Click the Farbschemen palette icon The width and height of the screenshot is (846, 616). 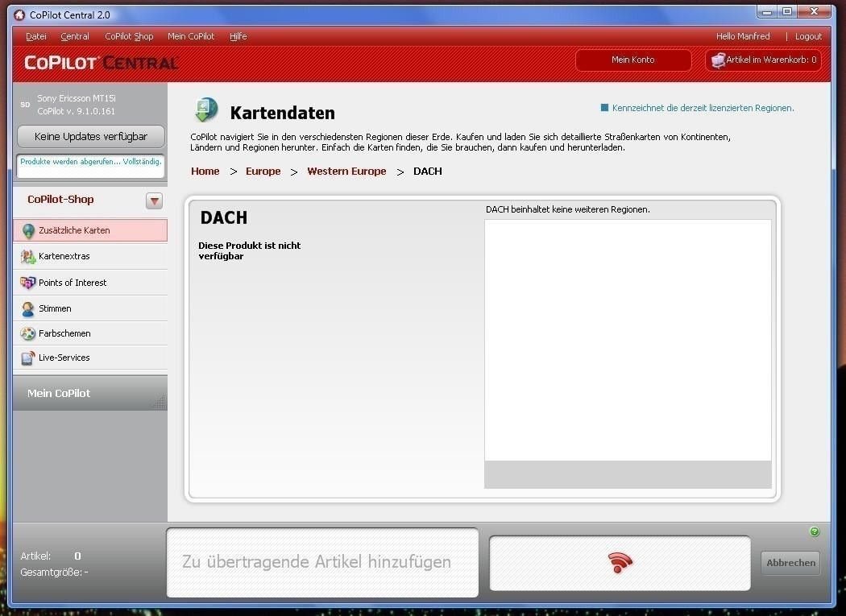28,333
